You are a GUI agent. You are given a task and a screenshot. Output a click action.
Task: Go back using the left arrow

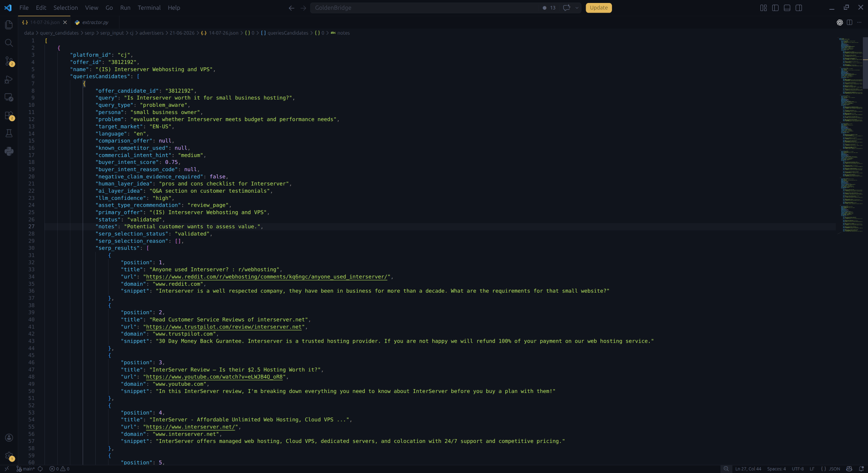pos(291,8)
